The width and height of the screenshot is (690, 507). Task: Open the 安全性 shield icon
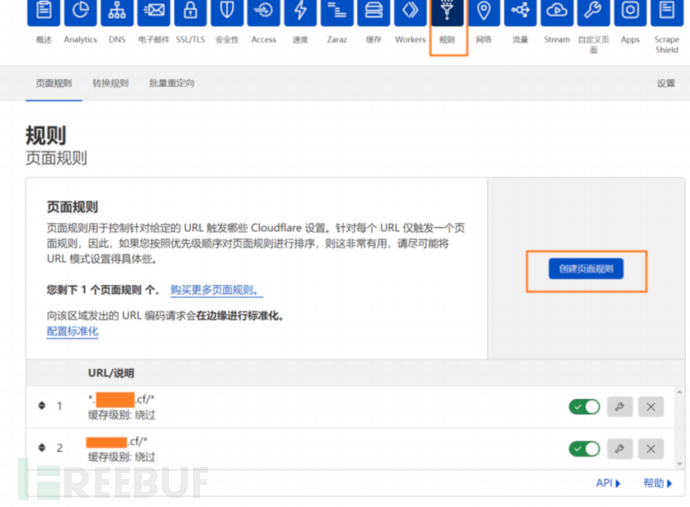click(227, 12)
